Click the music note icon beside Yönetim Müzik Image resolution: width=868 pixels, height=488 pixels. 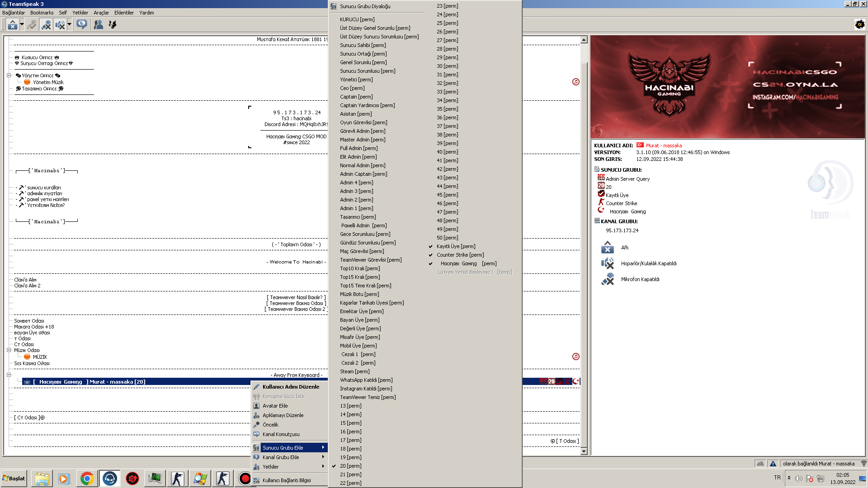click(x=576, y=82)
